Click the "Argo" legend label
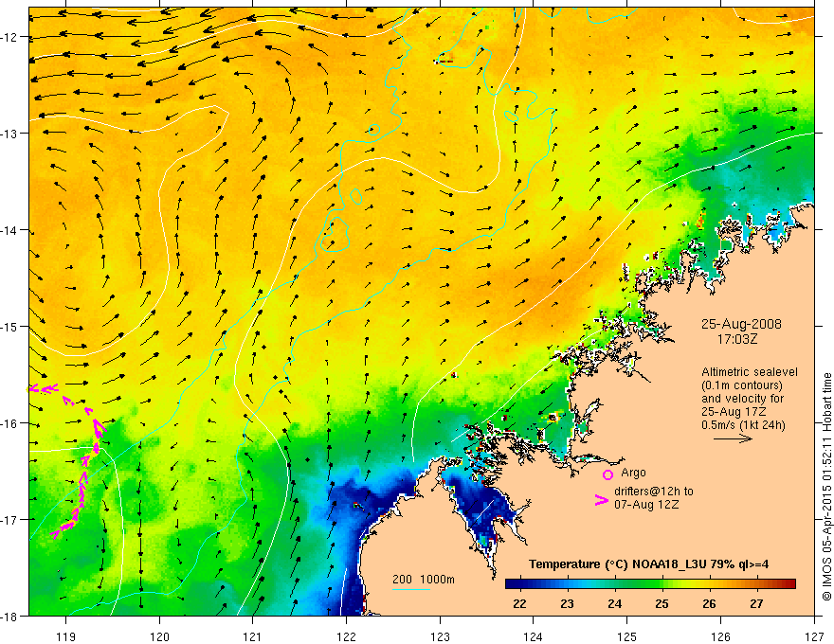 click(633, 473)
